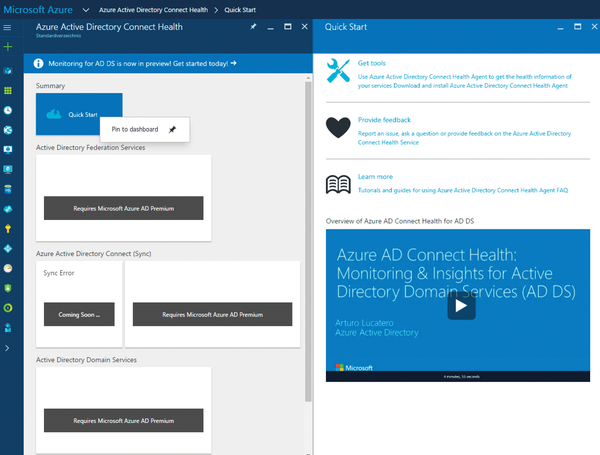The width and height of the screenshot is (600, 455).
Task: Play the Azure AD Connect Health video
Action: [461, 305]
